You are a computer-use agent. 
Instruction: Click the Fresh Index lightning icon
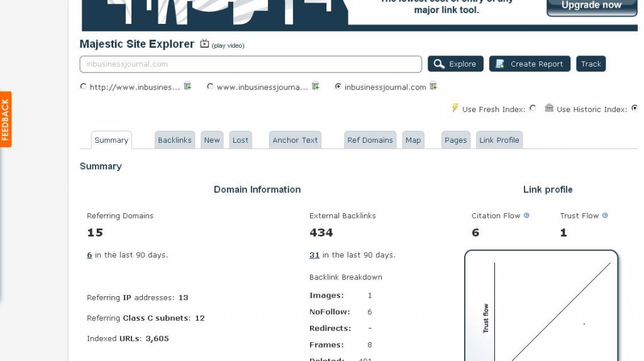tap(455, 108)
